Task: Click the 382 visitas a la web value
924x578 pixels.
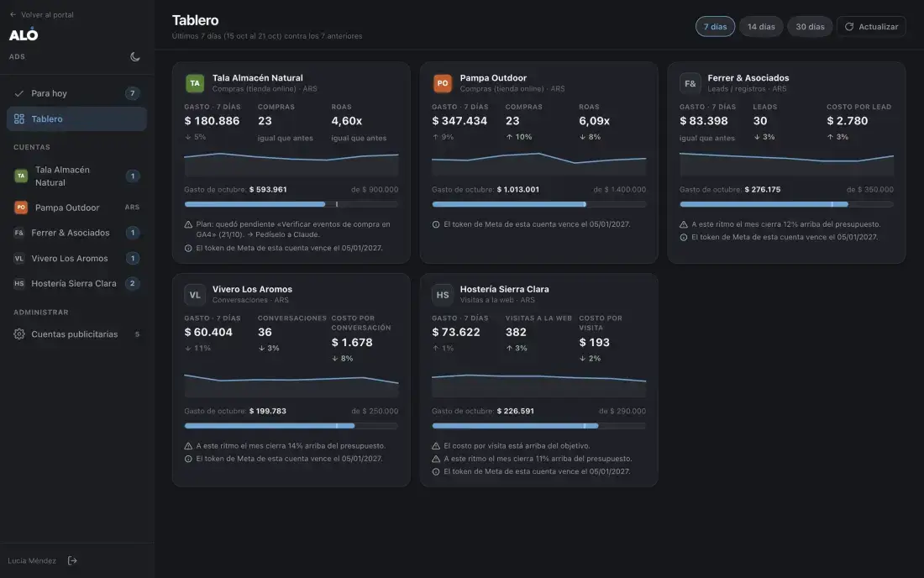Action: coord(516,333)
